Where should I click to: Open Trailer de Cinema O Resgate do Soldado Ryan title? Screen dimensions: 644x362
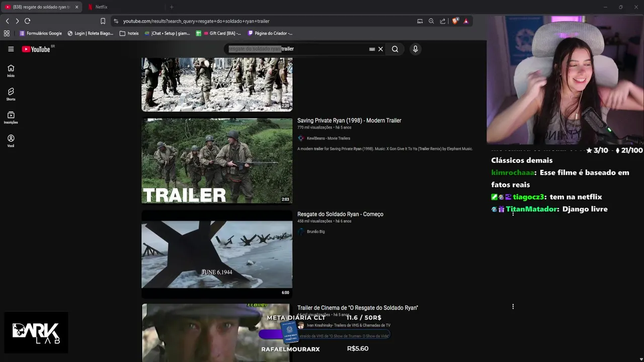(x=358, y=308)
